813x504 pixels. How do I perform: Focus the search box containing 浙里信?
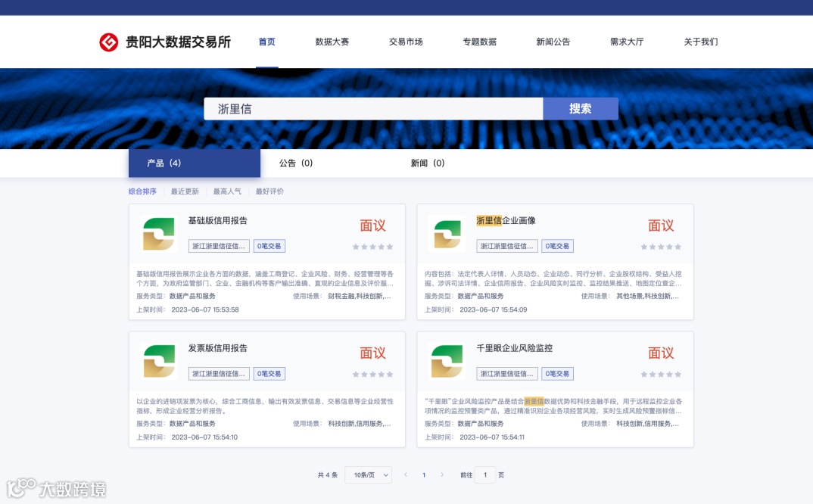coord(373,109)
